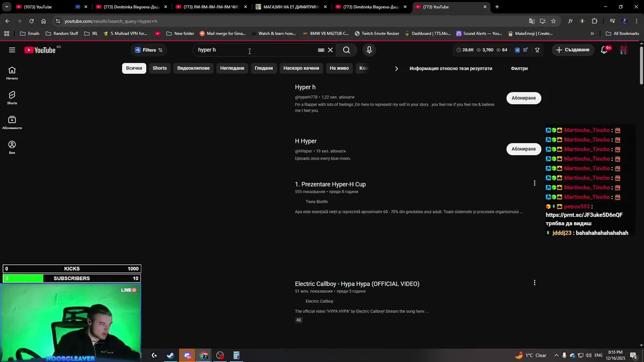Open options for Electric Callboy Hypa Hypa video

(534, 283)
